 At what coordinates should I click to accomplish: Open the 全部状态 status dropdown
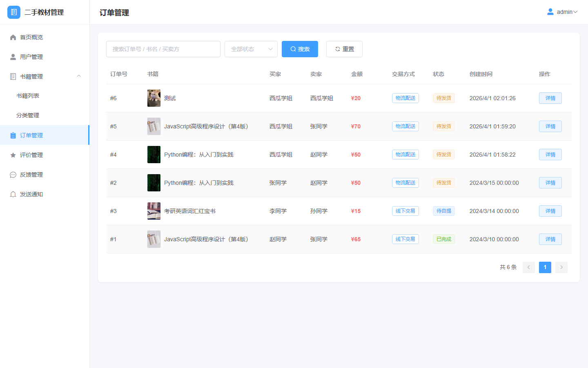pos(251,49)
